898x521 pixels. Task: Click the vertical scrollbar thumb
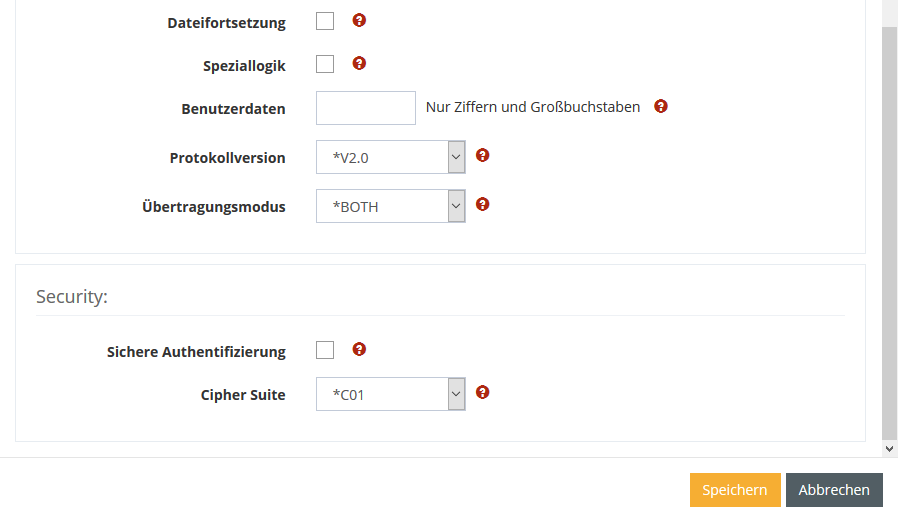pos(890,230)
